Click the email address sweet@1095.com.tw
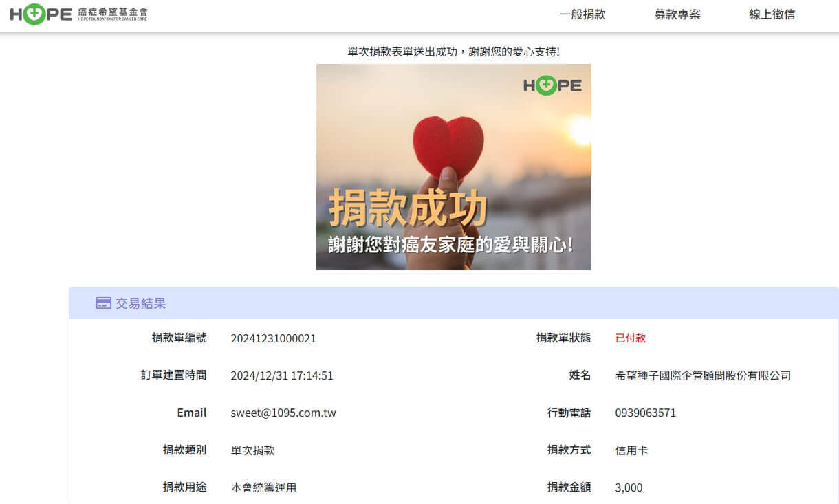Viewport: 839px width, 504px height. point(283,413)
